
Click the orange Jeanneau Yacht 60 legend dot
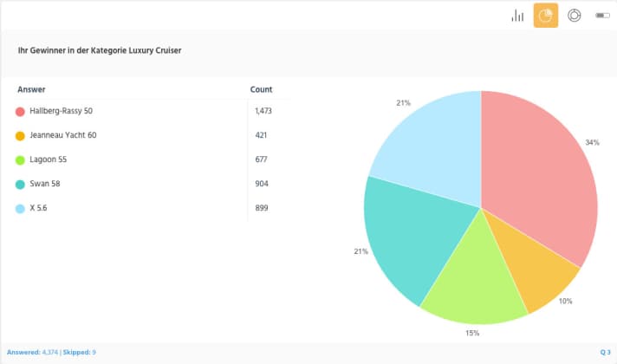[20, 136]
